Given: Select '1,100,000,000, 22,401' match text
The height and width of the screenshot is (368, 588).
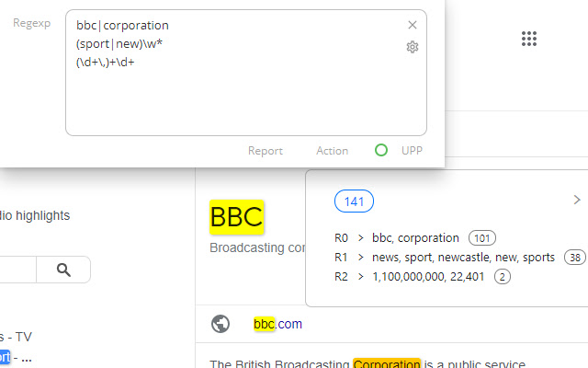Looking at the screenshot, I should click(428, 277).
